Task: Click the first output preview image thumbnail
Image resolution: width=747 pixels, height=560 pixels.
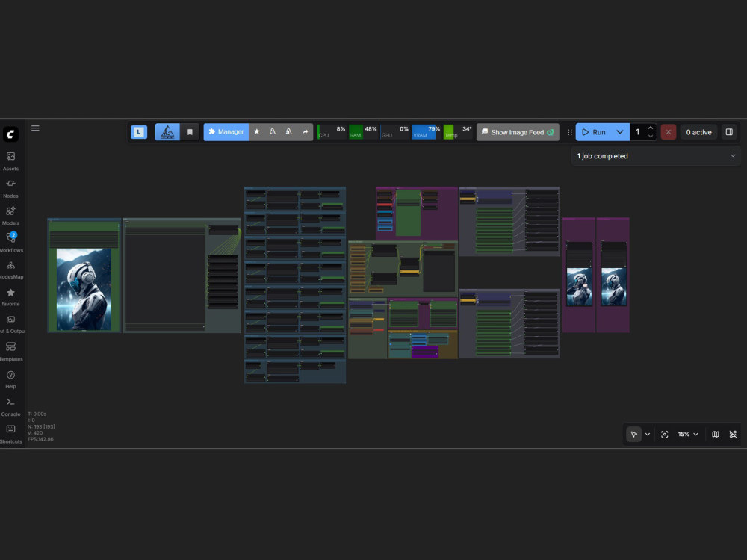Action: coord(579,287)
